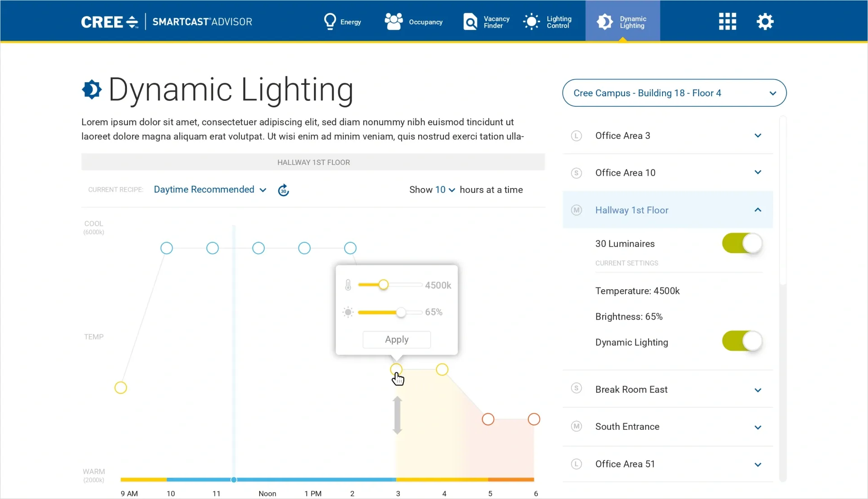Open the Cree Campus building selector
This screenshot has width=868, height=499.
pos(674,93)
